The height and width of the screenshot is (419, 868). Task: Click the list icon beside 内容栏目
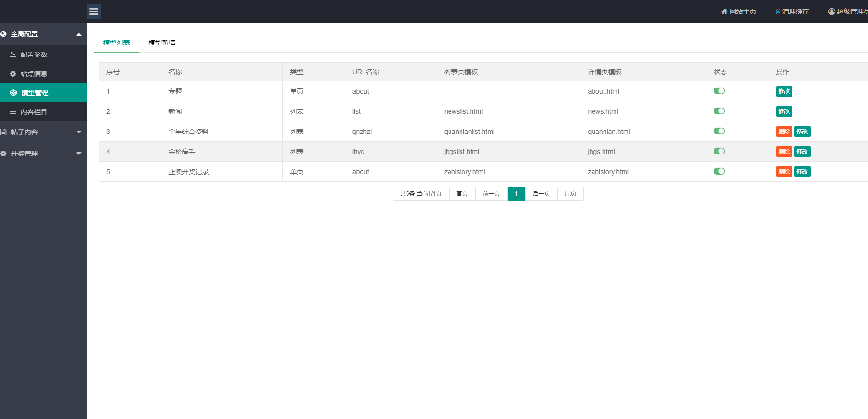(x=13, y=112)
